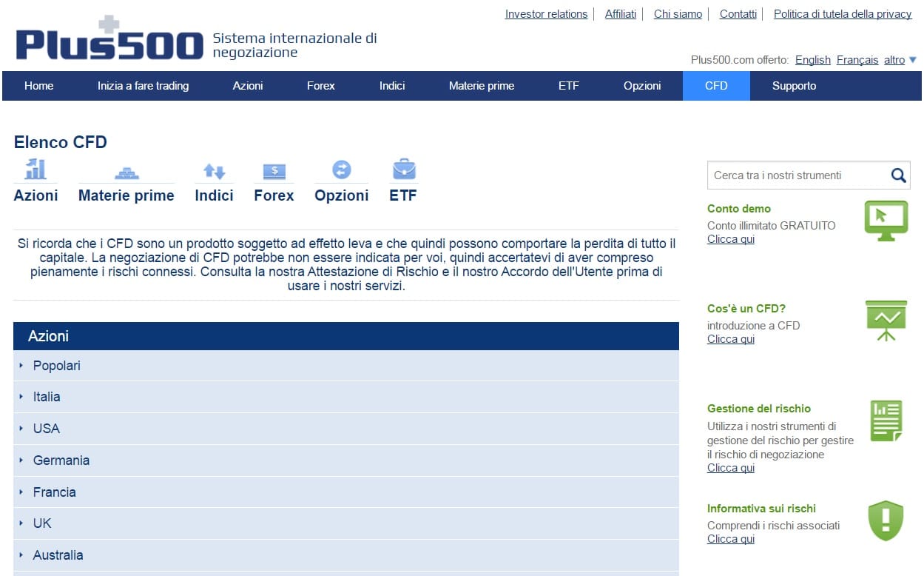Click the Forex category label under Elenco CFD
Screen dimensions: 924x576
click(x=274, y=195)
